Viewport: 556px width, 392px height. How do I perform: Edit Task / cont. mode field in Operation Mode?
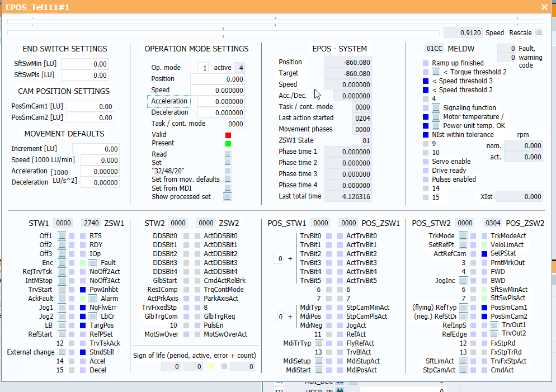pyautogui.click(x=235, y=124)
